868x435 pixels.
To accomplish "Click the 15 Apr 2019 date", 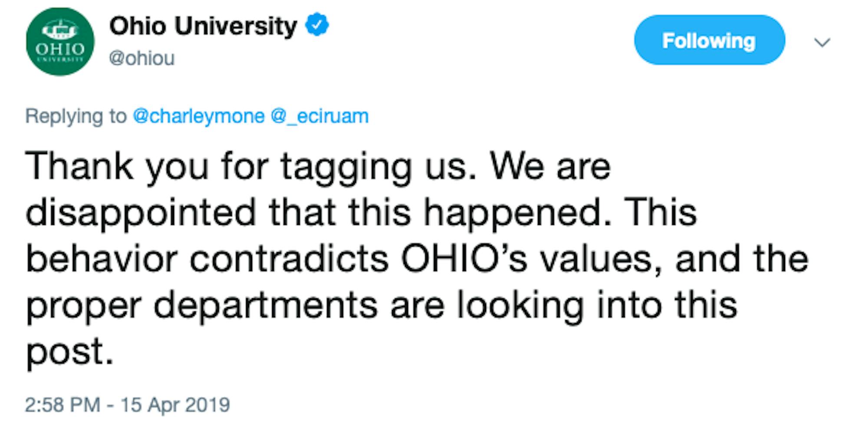I will pyautogui.click(x=175, y=405).
